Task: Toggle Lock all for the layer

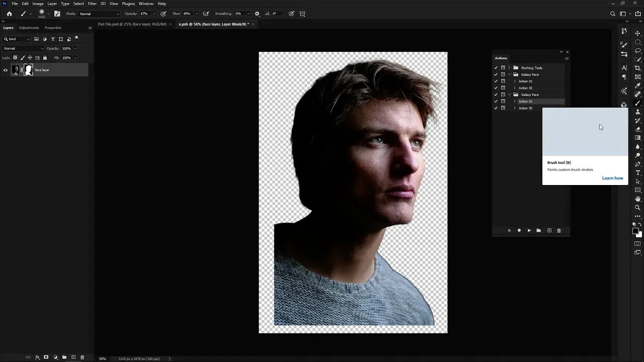Action: click(45, 58)
